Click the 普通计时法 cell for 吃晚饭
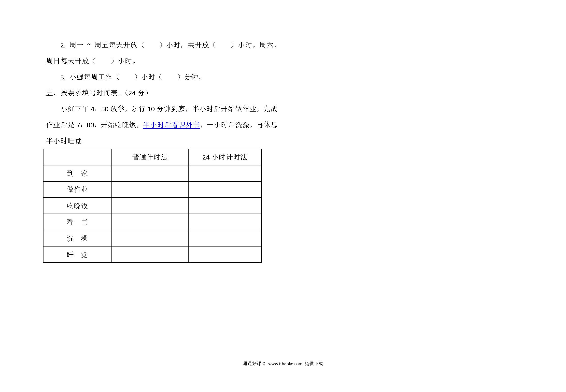This screenshot has height=392, width=566. coord(150,206)
